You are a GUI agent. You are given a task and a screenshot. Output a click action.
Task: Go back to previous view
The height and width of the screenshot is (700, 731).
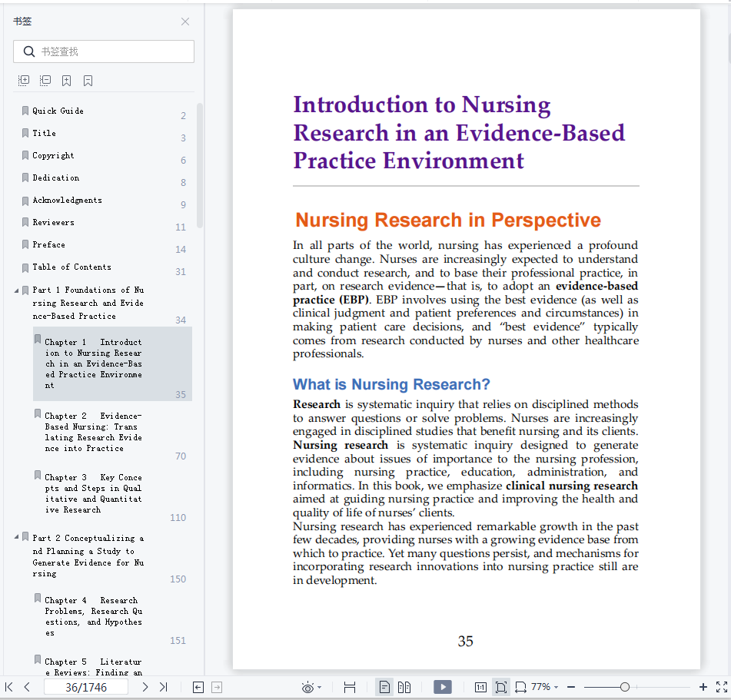(198, 687)
